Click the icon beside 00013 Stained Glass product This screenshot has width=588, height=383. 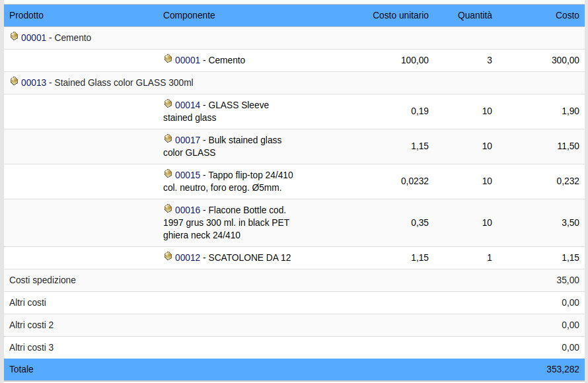(x=14, y=82)
